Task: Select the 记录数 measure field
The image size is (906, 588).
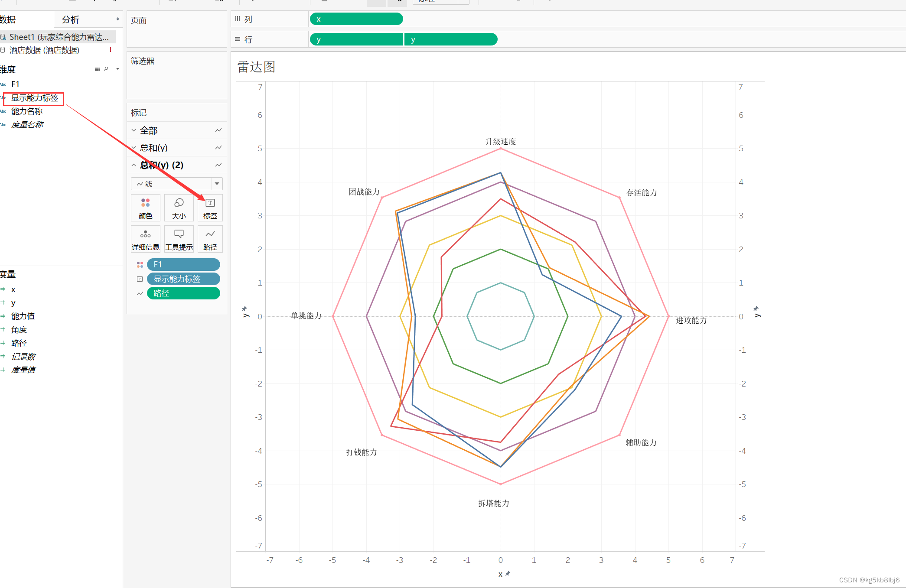Action: click(x=23, y=356)
